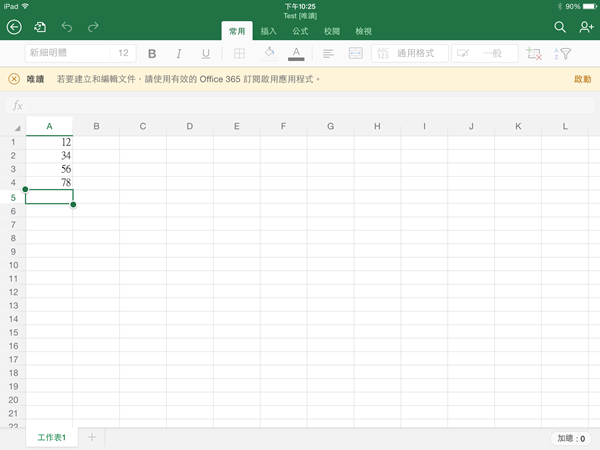Switch to the 公式 tab
Screen dimensions: 600x450
click(x=300, y=31)
